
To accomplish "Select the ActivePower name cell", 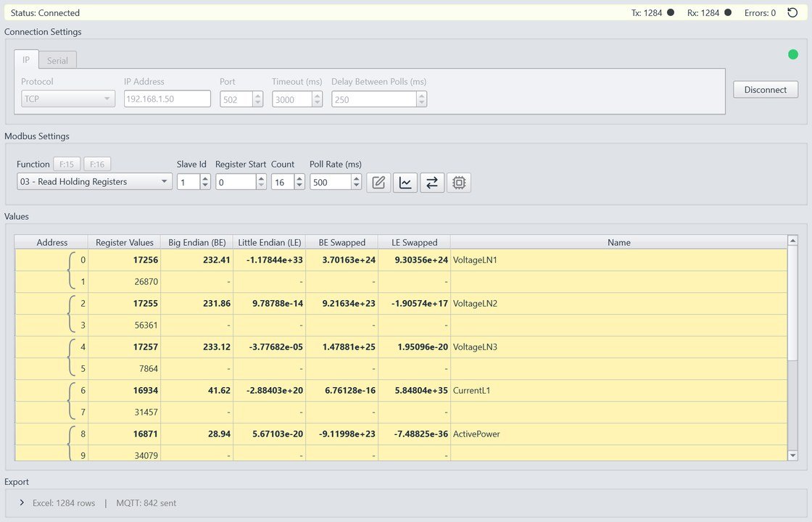I will (x=619, y=434).
